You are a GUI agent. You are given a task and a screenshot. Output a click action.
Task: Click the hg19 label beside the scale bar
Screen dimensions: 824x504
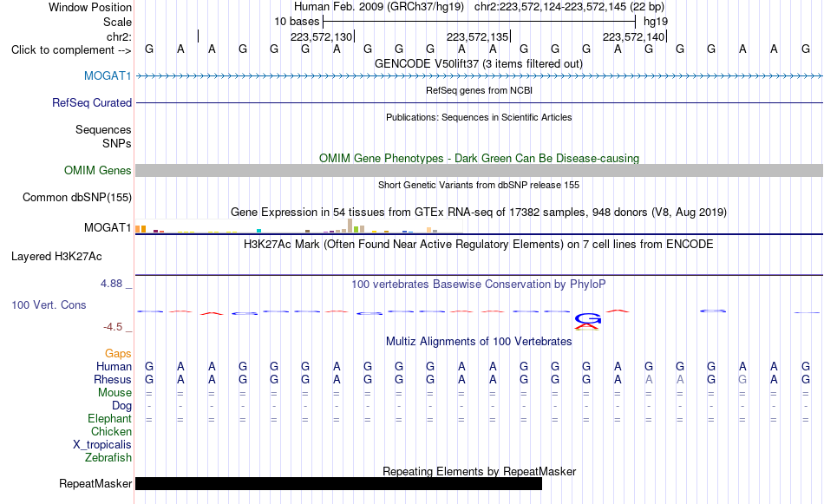pyautogui.click(x=656, y=22)
